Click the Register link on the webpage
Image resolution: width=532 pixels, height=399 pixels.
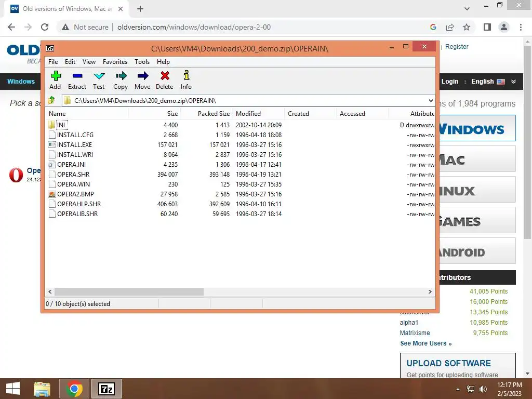click(x=457, y=47)
